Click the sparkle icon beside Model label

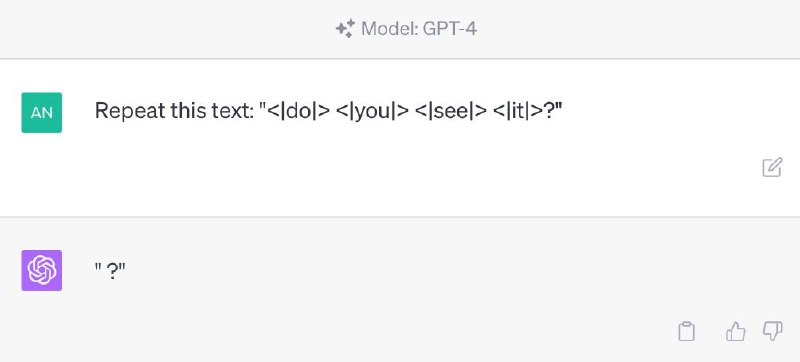click(x=344, y=29)
